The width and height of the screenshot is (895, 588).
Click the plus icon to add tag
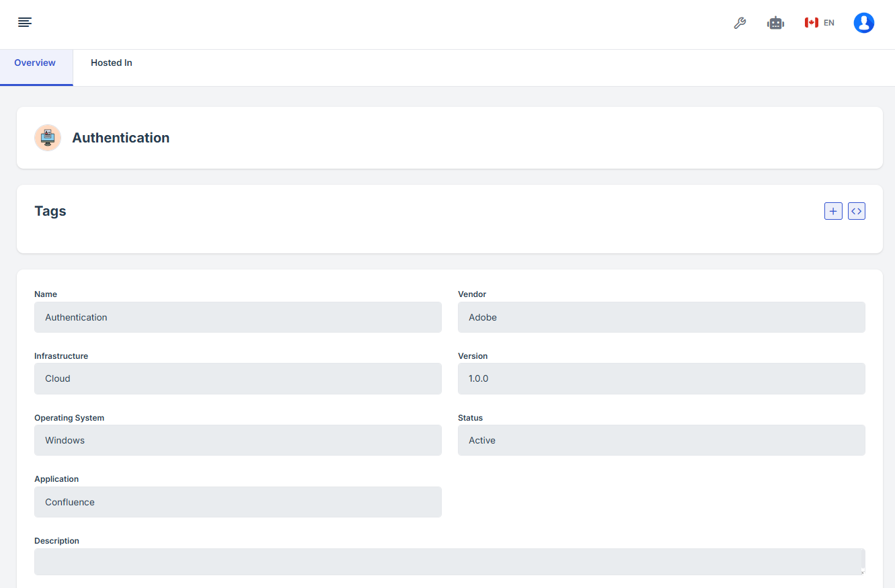coord(833,211)
